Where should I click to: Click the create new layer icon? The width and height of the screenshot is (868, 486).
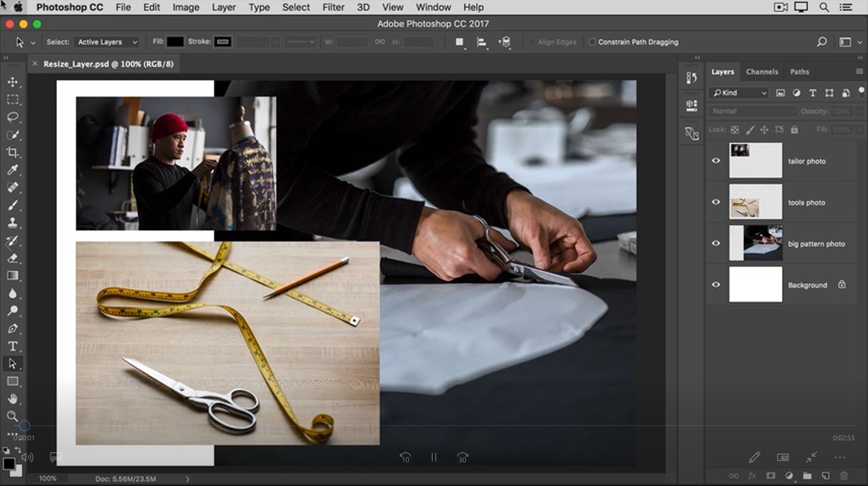click(x=826, y=476)
